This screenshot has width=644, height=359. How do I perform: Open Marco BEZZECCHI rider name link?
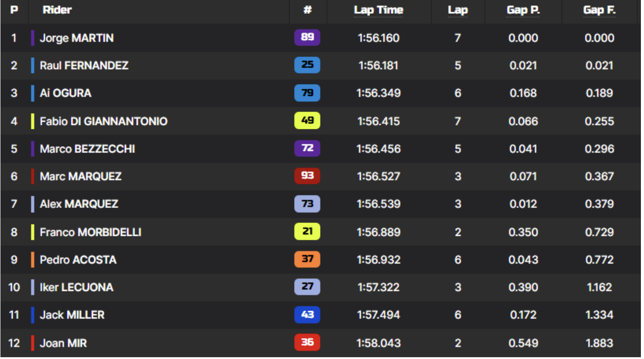(x=87, y=149)
